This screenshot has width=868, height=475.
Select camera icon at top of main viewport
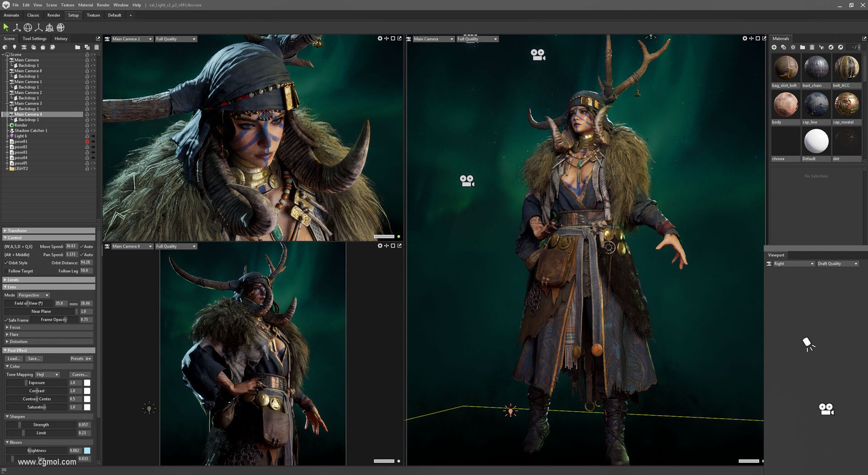coord(538,55)
